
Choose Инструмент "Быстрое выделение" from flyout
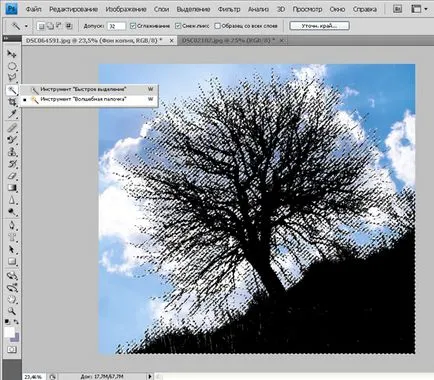(89, 89)
